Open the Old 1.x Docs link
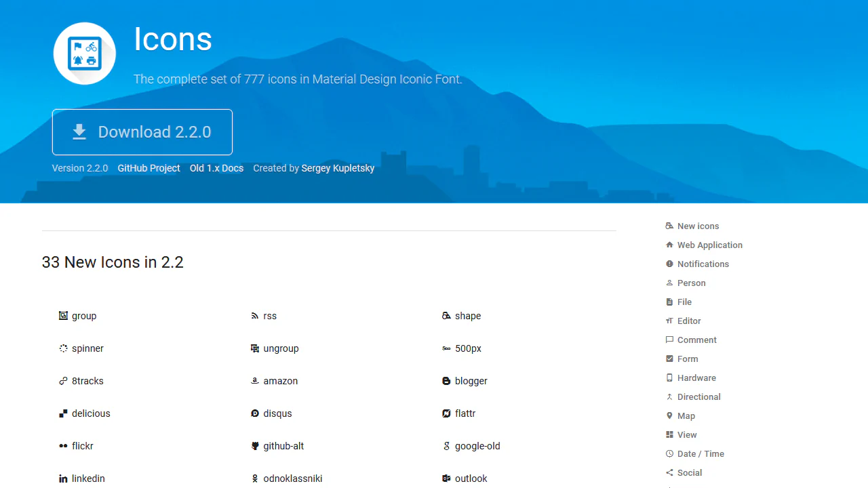 pos(216,168)
